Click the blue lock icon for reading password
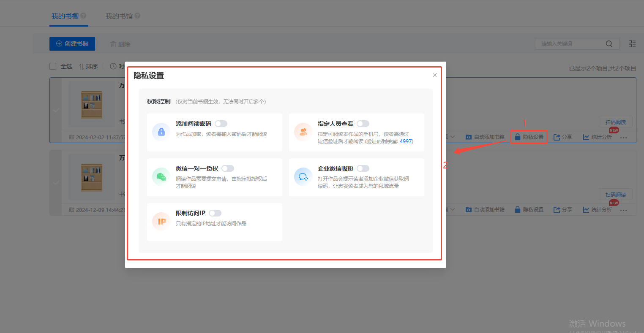The height and width of the screenshot is (333, 644). point(161,132)
